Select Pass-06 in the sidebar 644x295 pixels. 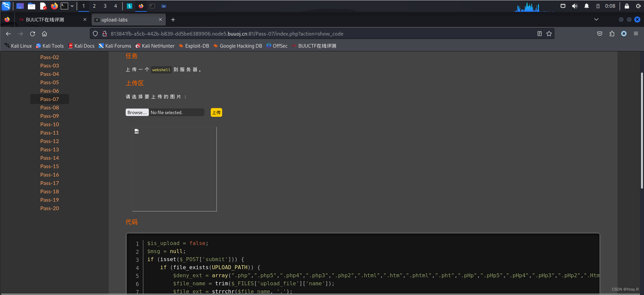[x=50, y=91]
